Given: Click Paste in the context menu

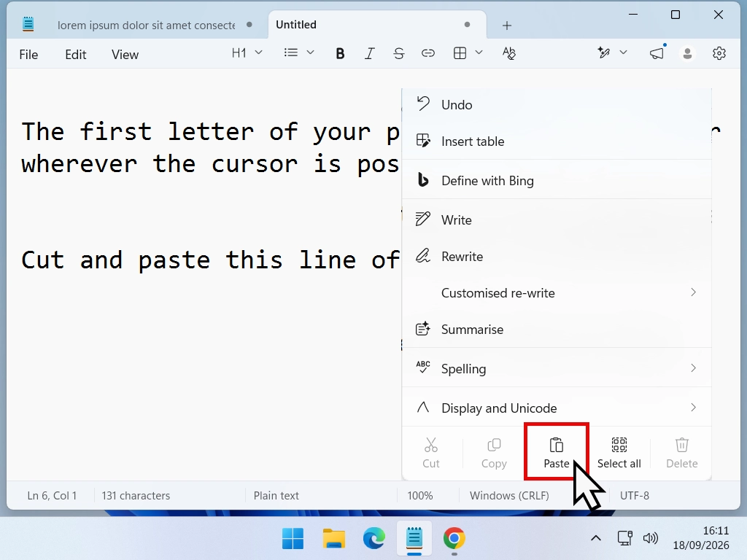Looking at the screenshot, I should pos(557,453).
